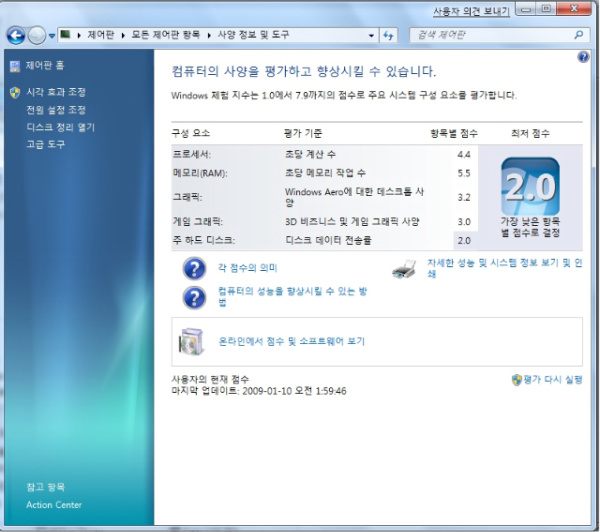Screen dimensions: 600x532
Task: Click the greyed Forward arrow button
Action: coord(37,36)
